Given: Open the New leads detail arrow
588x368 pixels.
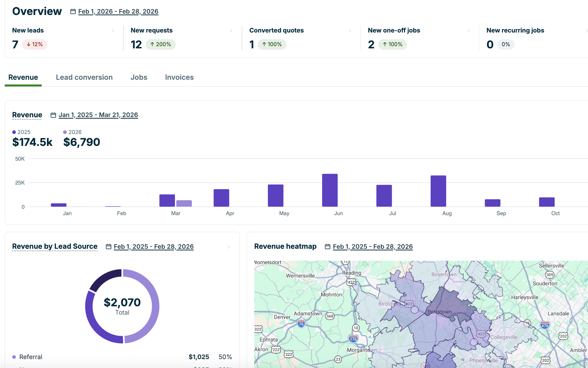Looking at the screenshot, I should (113, 31).
